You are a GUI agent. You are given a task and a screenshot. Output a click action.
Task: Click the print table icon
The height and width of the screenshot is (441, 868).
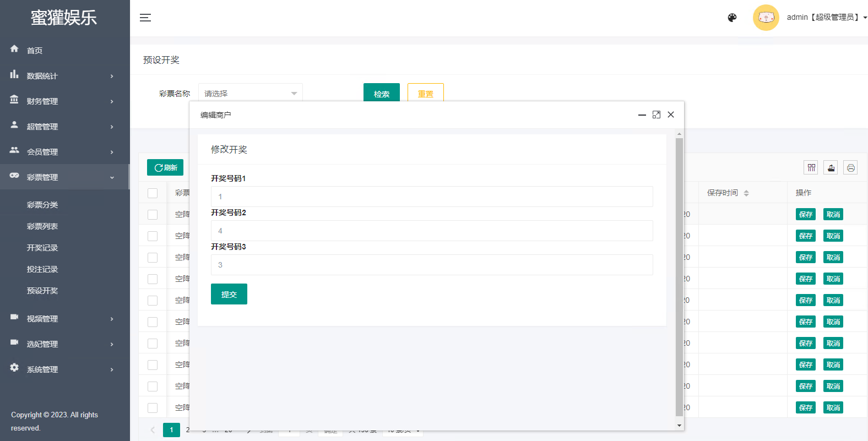(850, 168)
